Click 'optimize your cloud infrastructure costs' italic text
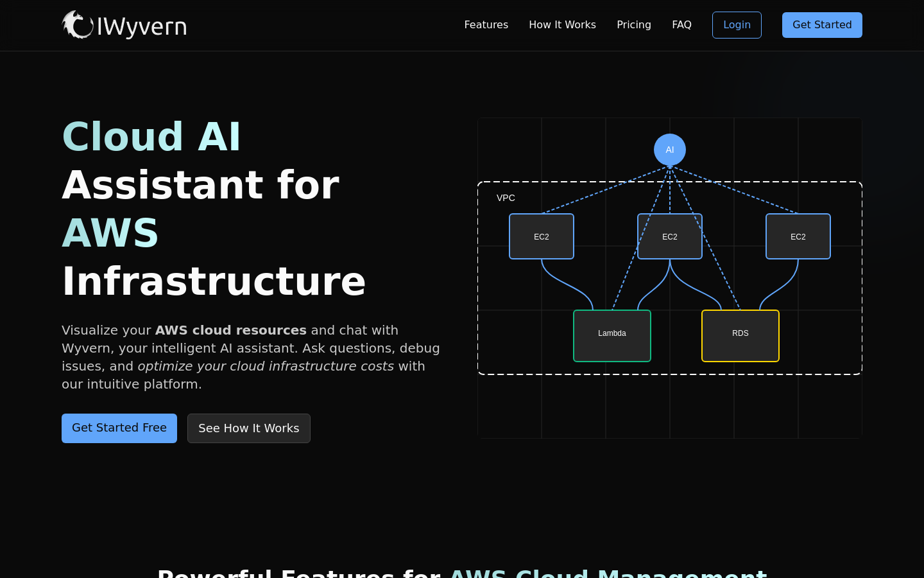This screenshot has width=924, height=578. tap(266, 366)
